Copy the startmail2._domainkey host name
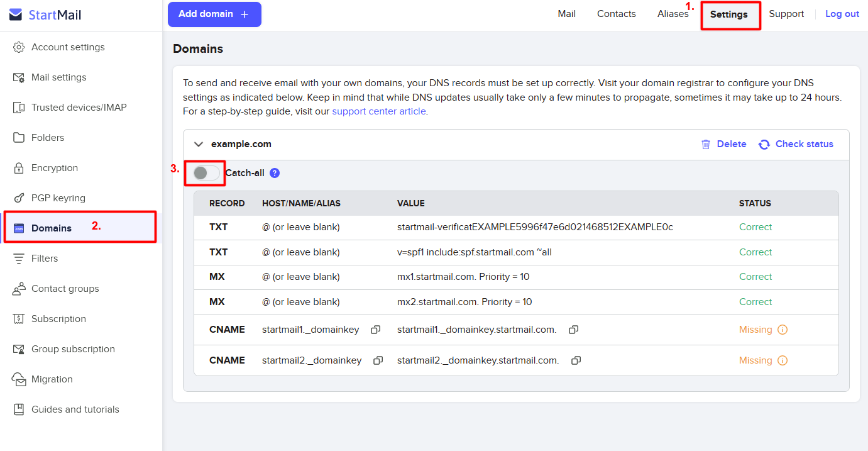The height and width of the screenshot is (451, 868). coord(378,360)
